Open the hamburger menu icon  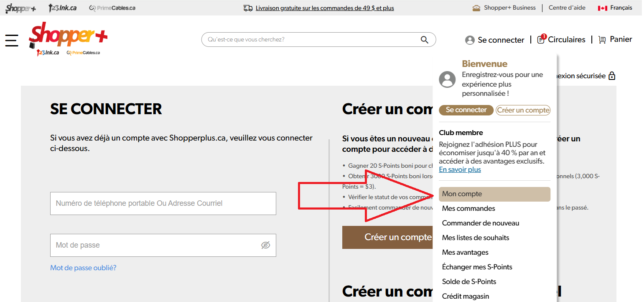12,40
